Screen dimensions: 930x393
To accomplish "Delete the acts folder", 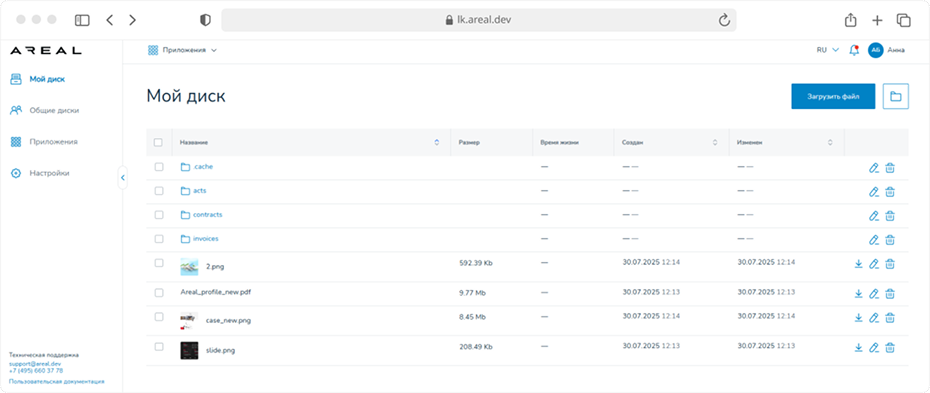I will 890,192.
